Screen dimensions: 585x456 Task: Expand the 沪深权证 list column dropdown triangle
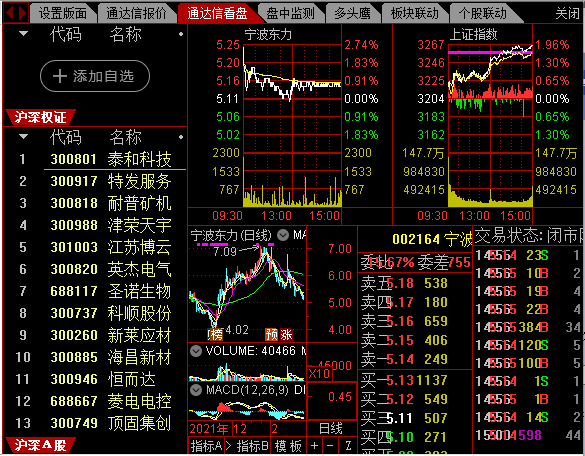pyautogui.click(x=24, y=137)
